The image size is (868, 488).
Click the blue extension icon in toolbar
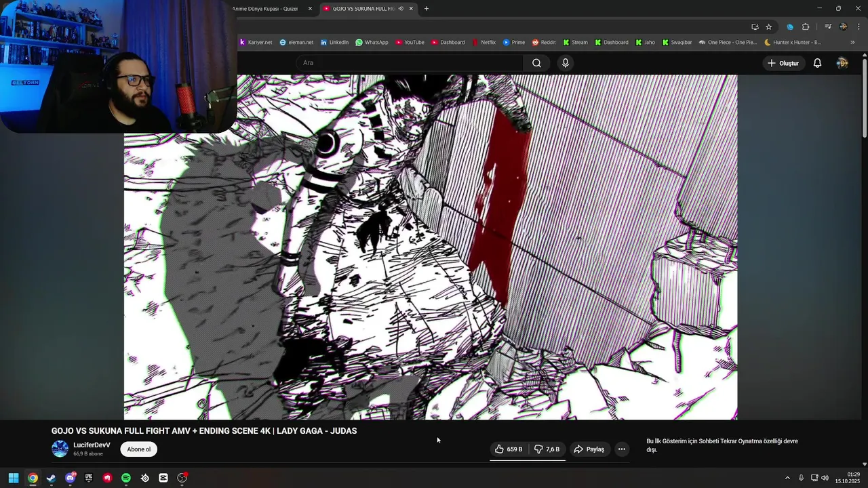pos(790,27)
